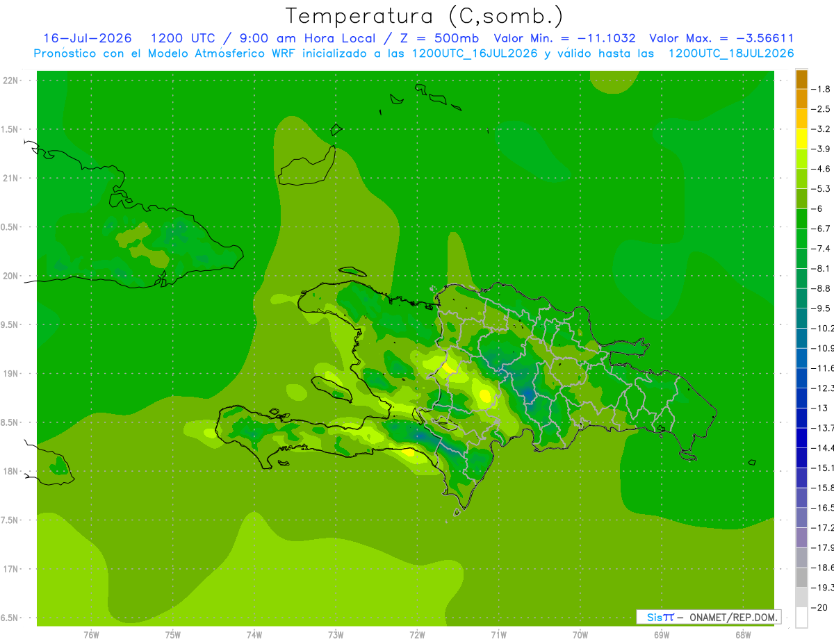Click the "-8.1" legend value

(821, 268)
